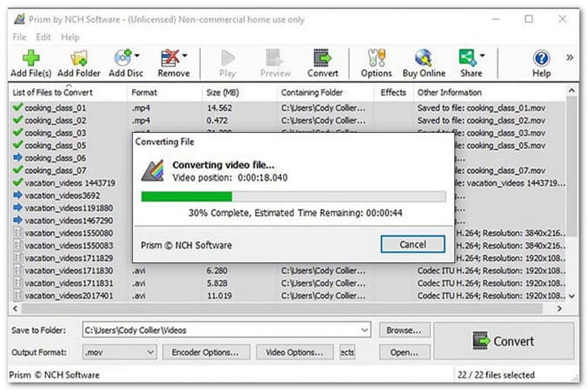Open the Add Disc dropdown arrow

coord(137,55)
